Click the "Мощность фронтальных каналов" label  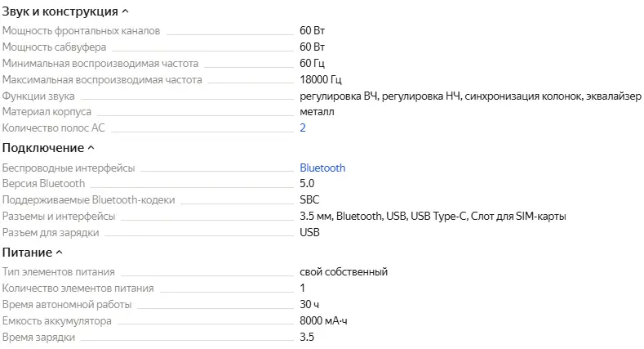(82, 31)
